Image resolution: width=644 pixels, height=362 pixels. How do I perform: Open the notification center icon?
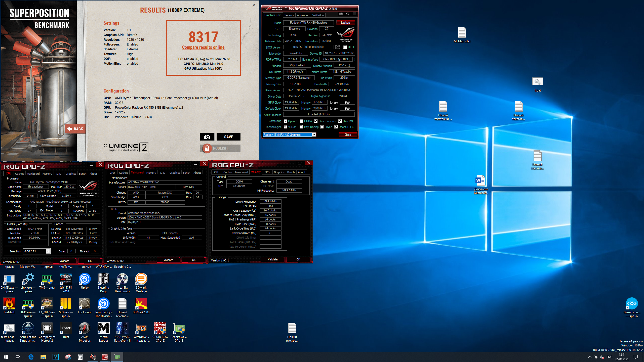pos(636,357)
